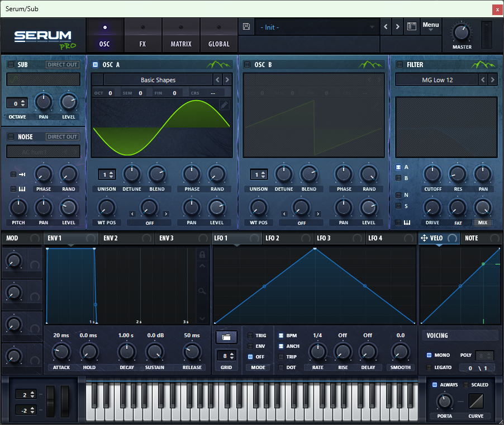Enable the SUB oscillator
This screenshot has width=504, height=425.
pyautogui.click(x=11, y=65)
